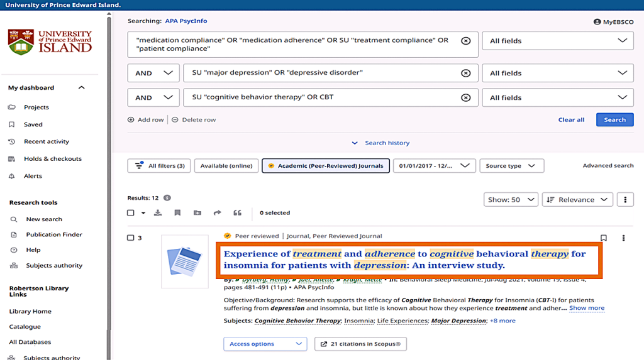Expand the Search history section
The image size is (644, 362).
coord(380,143)
